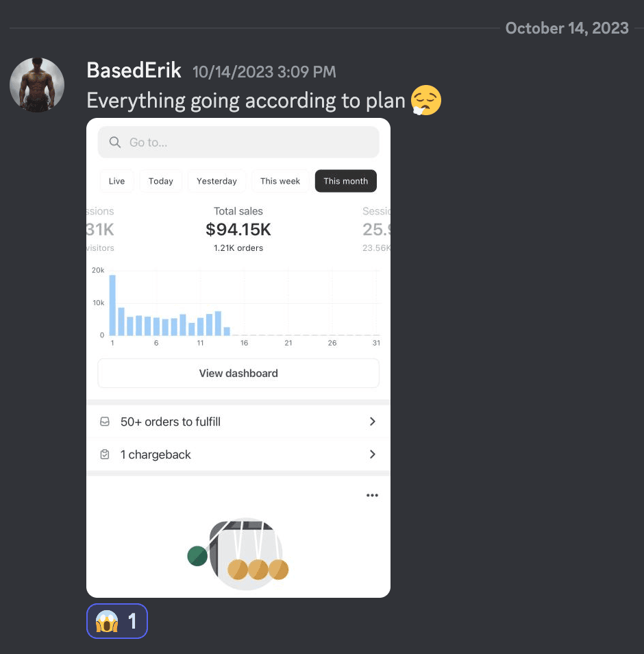Select the This month tab
This screenshot has width=644, height=654.
click(x=345, y=181)
